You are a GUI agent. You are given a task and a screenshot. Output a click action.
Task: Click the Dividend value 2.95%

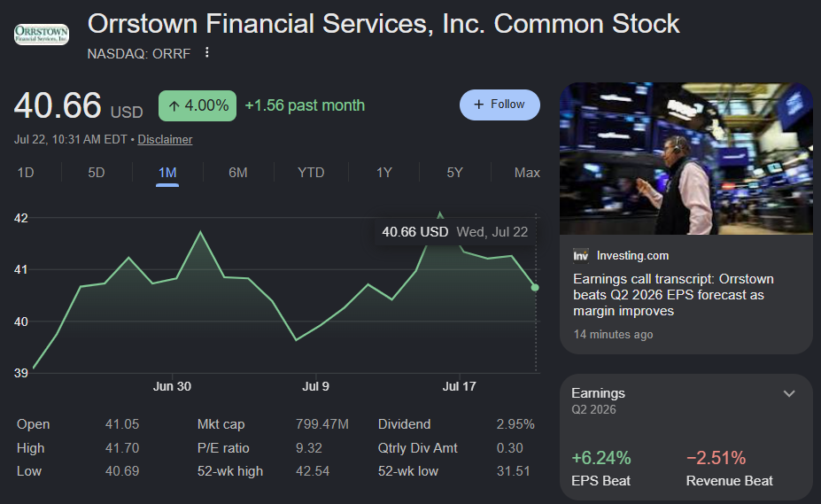point(515,424)
